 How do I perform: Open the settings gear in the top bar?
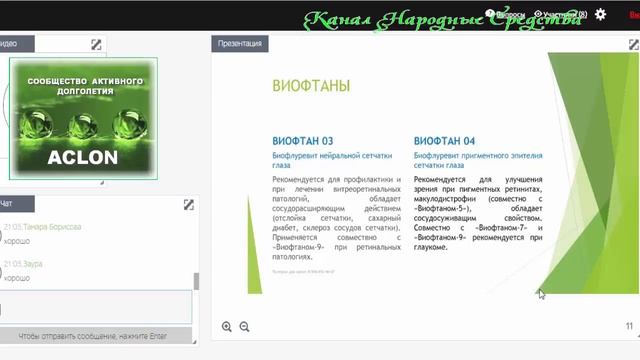click(x=600, y=14)
